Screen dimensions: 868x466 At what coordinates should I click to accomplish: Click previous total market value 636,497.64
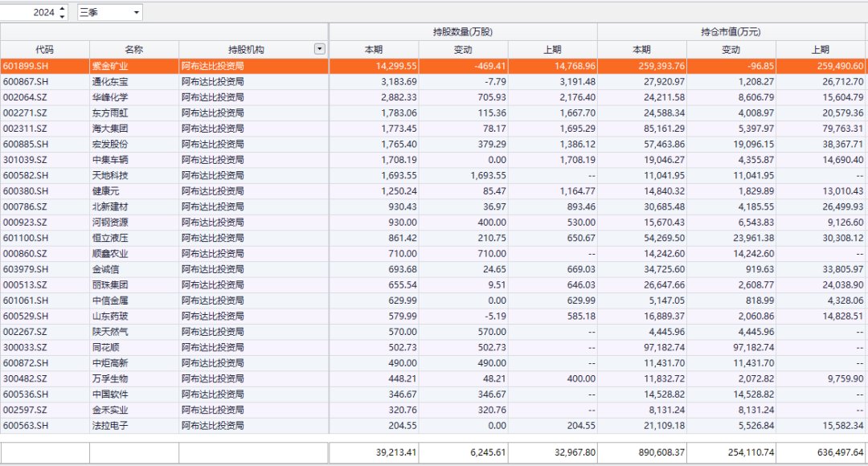pos(841,452)
